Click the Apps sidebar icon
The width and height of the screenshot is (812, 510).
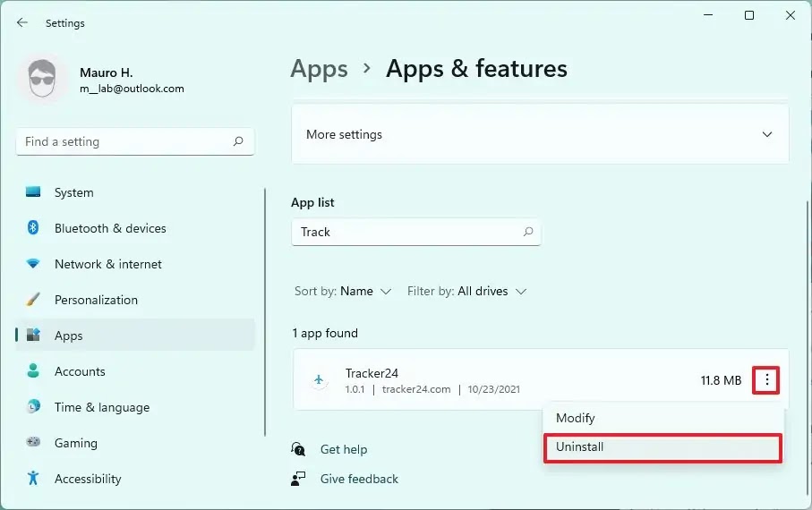point(33,335)
